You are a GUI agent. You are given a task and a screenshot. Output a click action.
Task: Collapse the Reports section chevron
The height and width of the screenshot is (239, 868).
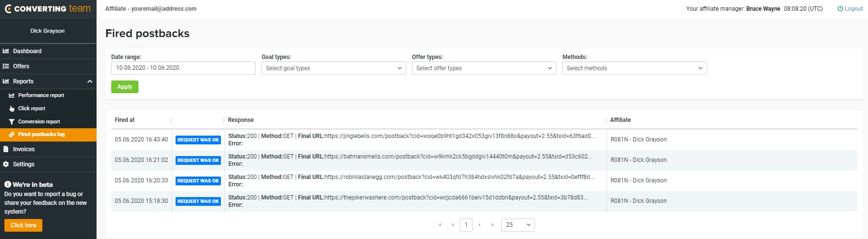[x=90, y=81]
